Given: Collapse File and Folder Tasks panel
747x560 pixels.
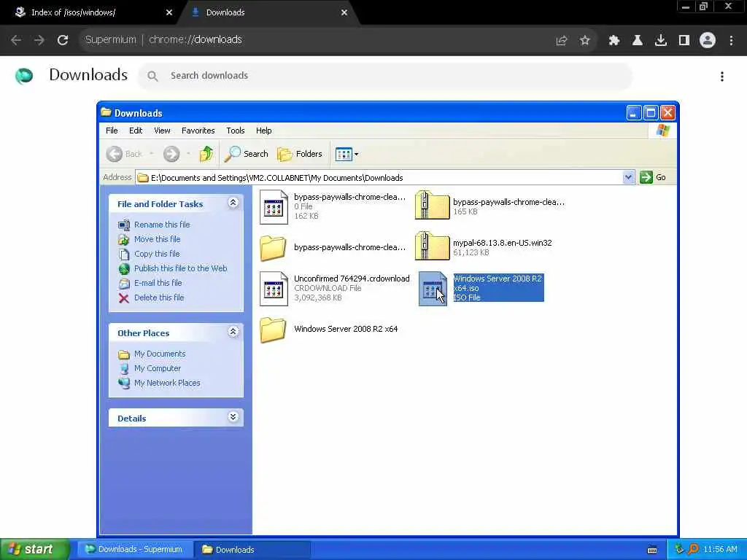Looking at the screenshot, I should click(233, 203).
